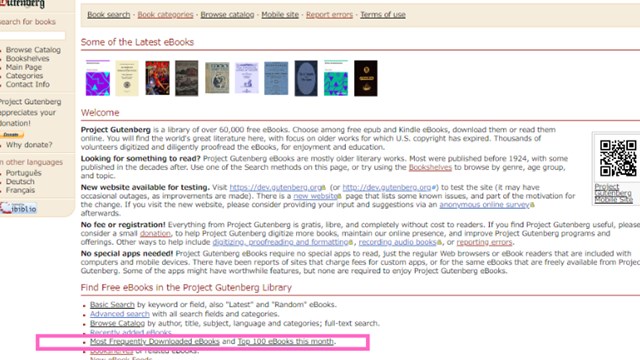640x360 pixels.
Task: Switch language to Français
Action: 20,190
